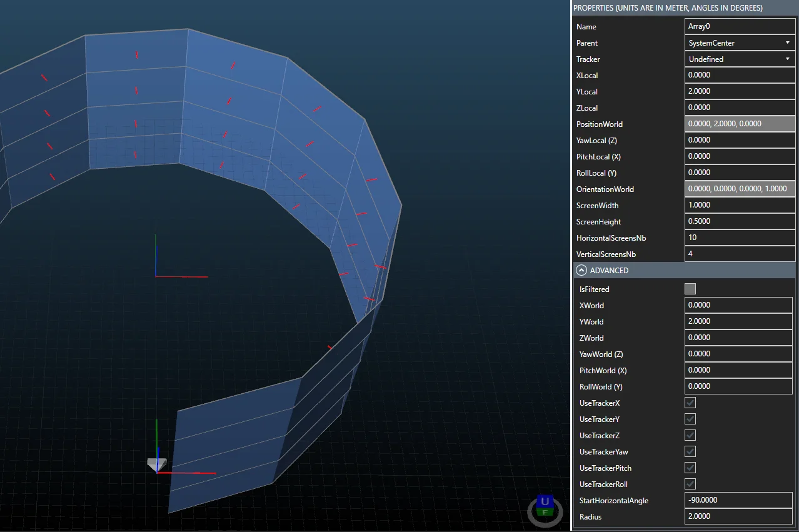Toggle the UseTrackerY checkbox
This screenshot has height=532, width=799.
coord(690,419)
